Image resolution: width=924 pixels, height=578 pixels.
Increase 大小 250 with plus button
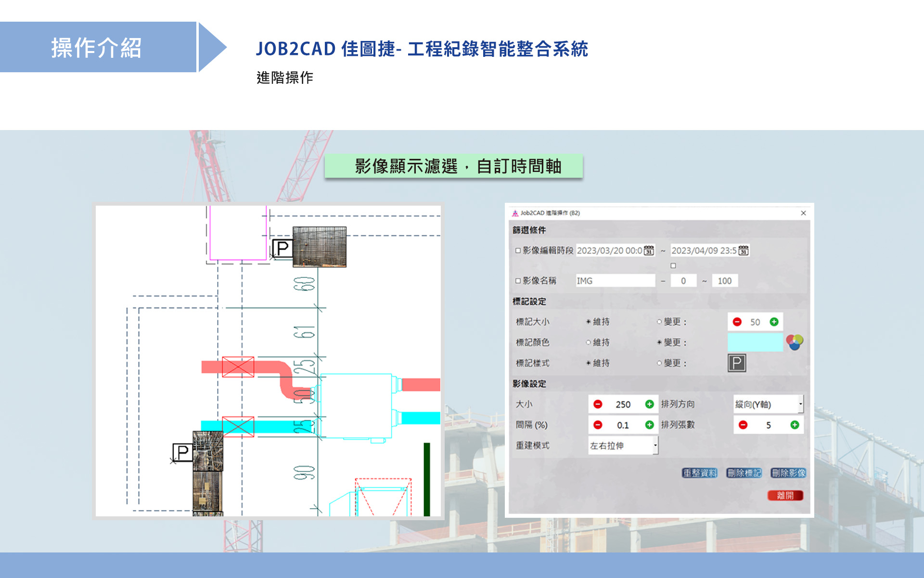(649, 404)
